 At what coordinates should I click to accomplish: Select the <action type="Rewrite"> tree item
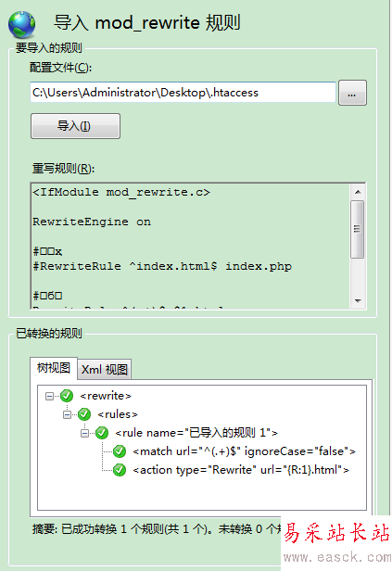241,470
